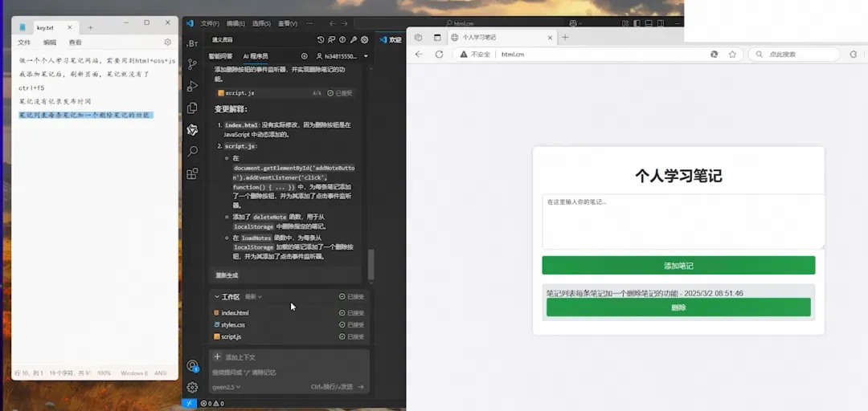Toggle VS Code secondary sidebar layout icon
The width and height of the screenshot is (868, 411).
coord(660,23)
